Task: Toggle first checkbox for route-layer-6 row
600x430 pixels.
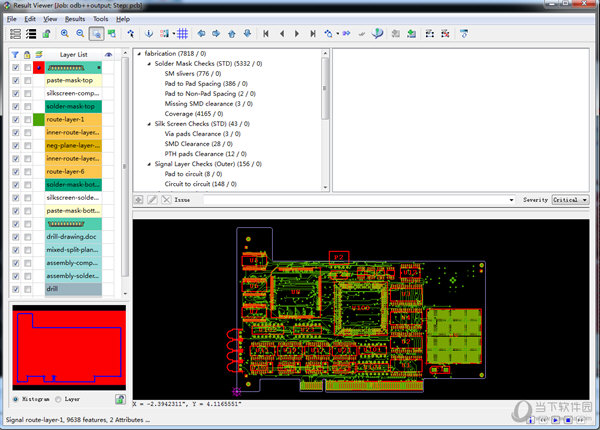Action: click(x=15, y=171)
